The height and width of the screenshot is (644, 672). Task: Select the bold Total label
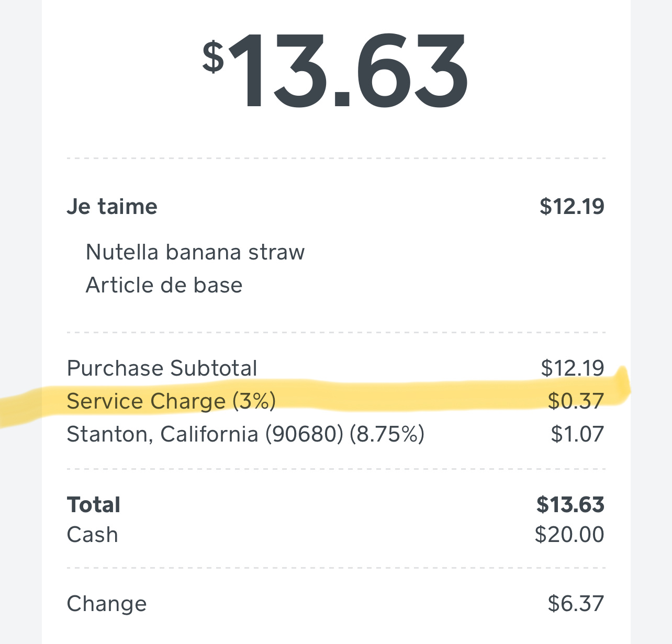(94, 505)
